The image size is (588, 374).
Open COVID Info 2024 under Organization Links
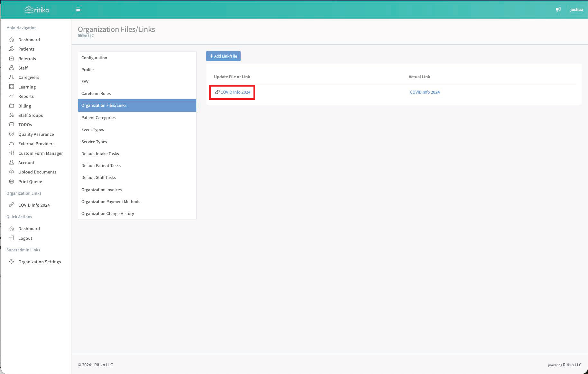(34, 205)
